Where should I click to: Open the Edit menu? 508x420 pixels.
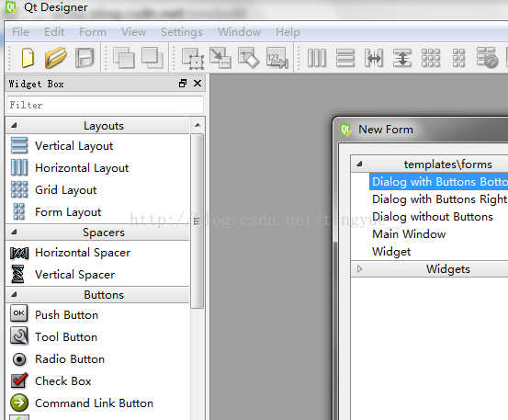pos(54,32)
